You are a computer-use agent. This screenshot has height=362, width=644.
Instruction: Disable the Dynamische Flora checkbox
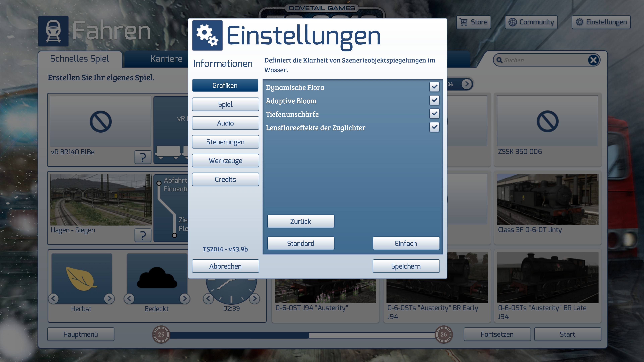click(434, 87)
